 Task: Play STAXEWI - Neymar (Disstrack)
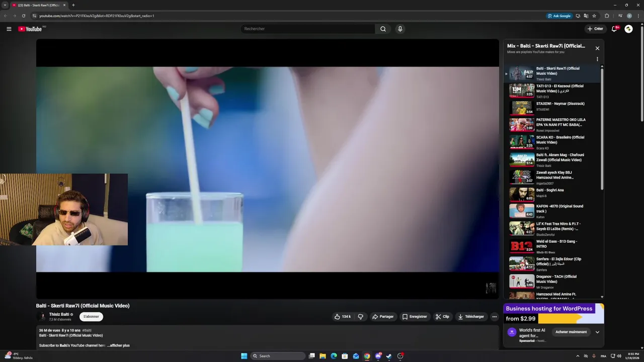coord(553,107)
